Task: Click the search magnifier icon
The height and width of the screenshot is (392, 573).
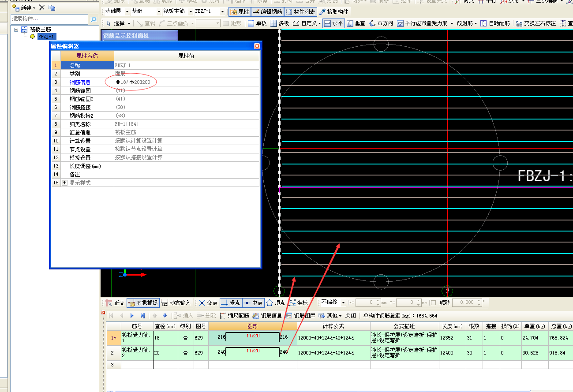Action: coord(93,19)
